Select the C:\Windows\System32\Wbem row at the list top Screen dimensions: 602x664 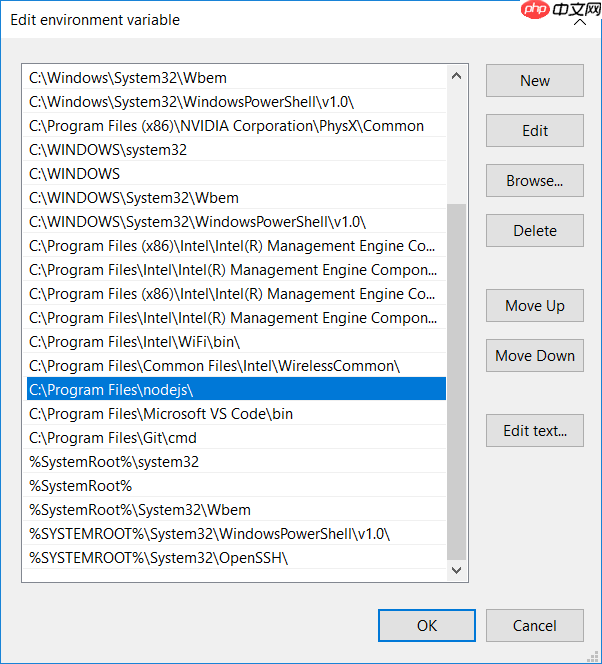[236, 78]
